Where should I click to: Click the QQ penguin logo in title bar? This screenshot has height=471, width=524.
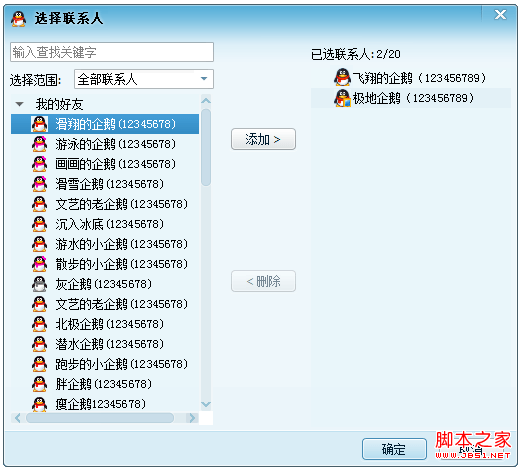pyautogui.click(x=18, y=19)
